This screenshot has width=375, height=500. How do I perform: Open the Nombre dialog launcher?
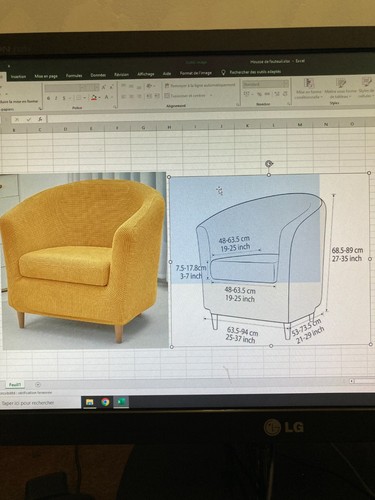pyautogui.click(x=289, y=104)
